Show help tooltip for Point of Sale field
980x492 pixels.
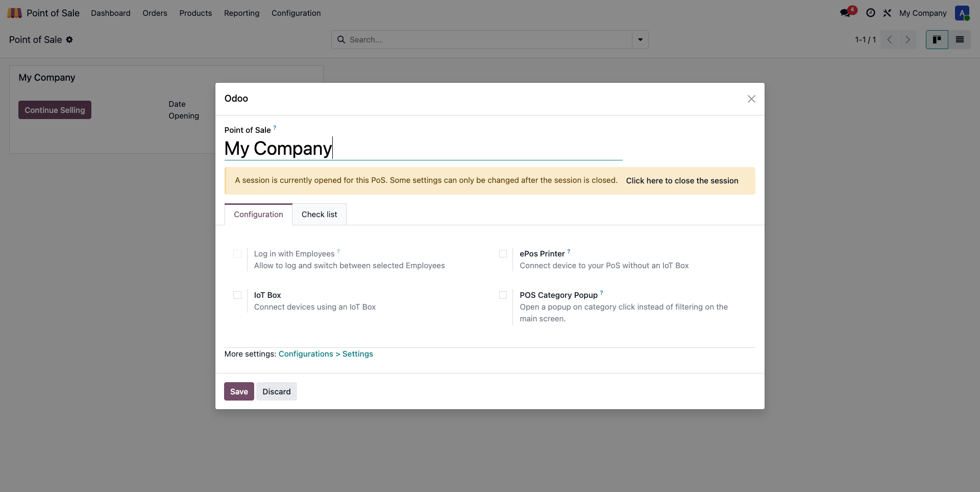click(275, 127)
